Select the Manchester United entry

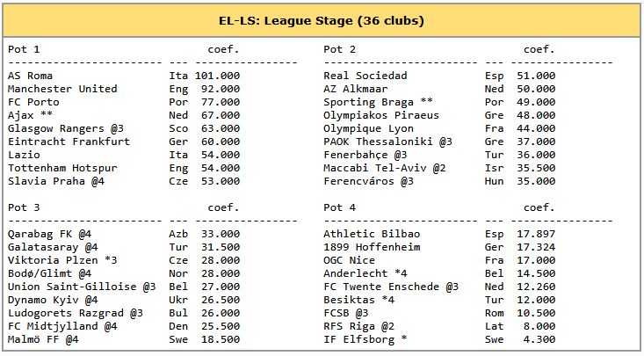(x=62, y=89)
